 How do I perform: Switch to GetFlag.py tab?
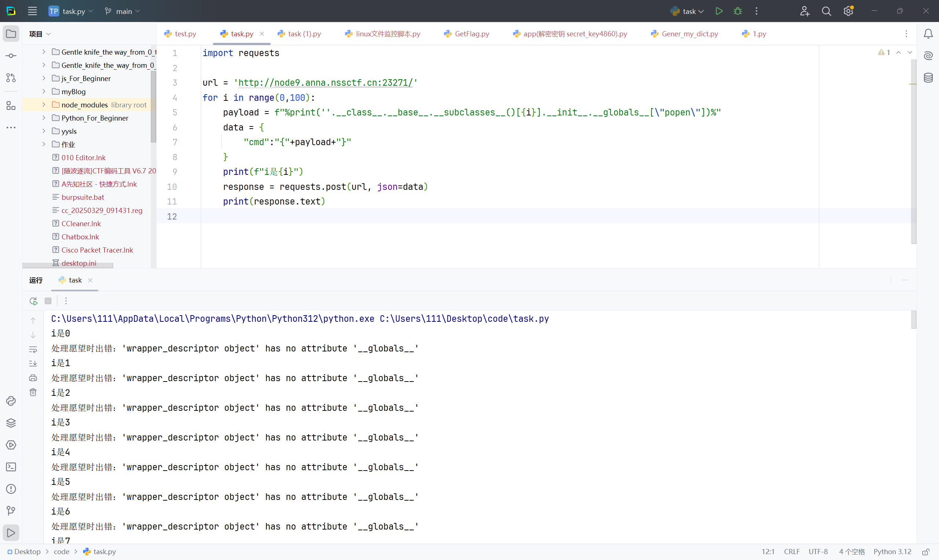click(467, 34)
